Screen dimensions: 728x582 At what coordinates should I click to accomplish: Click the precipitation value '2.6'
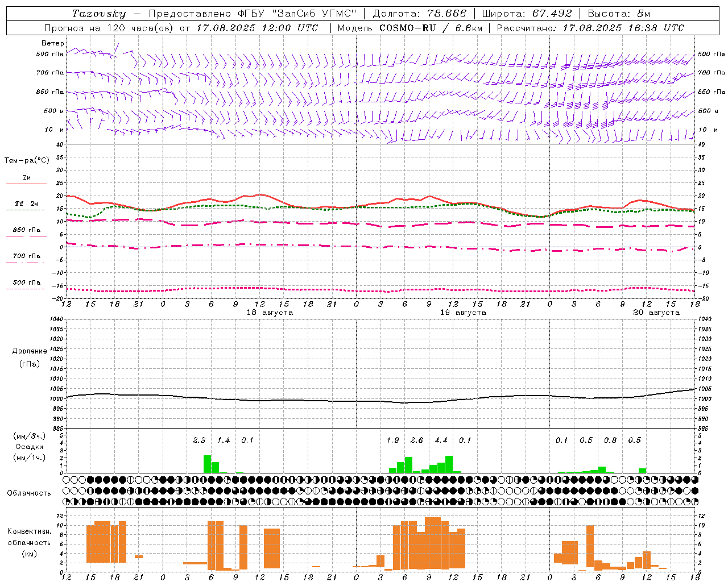point(417,440)
